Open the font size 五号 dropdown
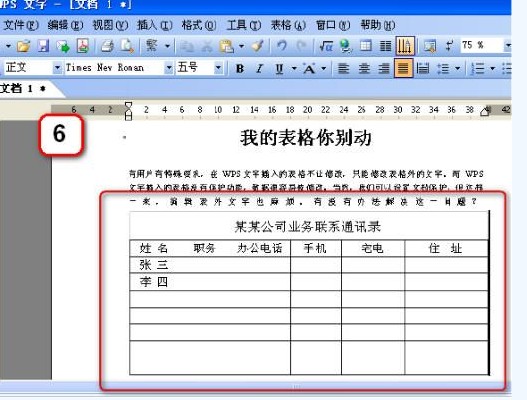Screen dimensions: 527x400 coord(218,68)
